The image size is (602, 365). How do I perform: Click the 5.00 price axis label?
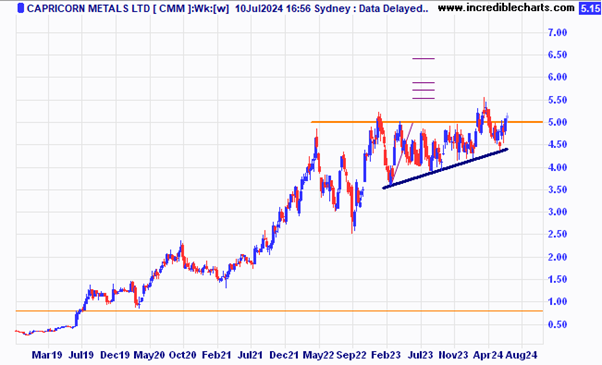[x=557, y=122]
